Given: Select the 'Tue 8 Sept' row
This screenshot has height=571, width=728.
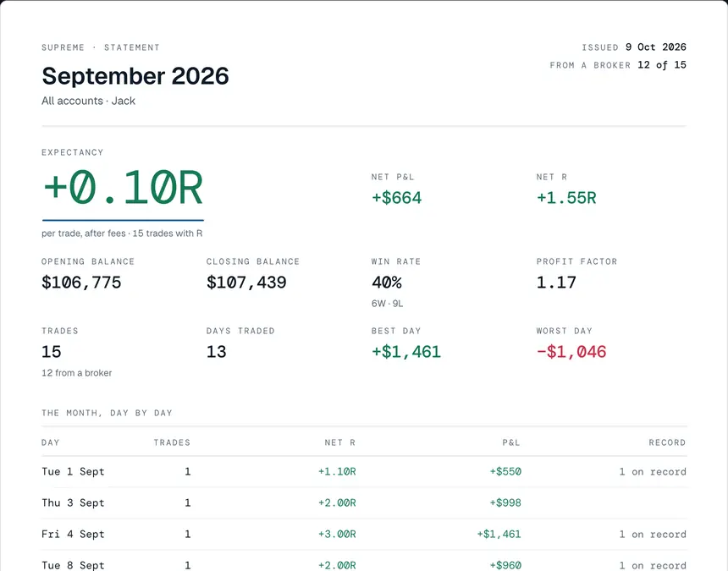Looking at the screenshot, I should [x=364, y=561].
